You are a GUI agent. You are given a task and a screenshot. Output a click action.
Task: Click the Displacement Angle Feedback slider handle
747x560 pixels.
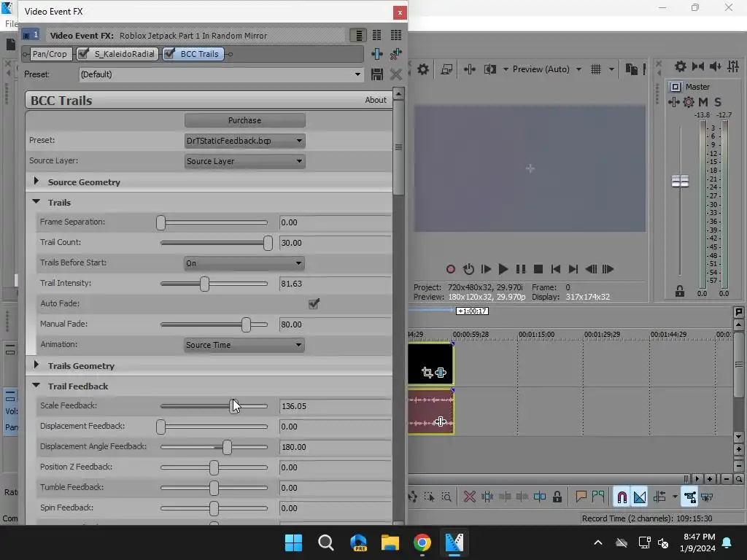click(x=228, y=447)
